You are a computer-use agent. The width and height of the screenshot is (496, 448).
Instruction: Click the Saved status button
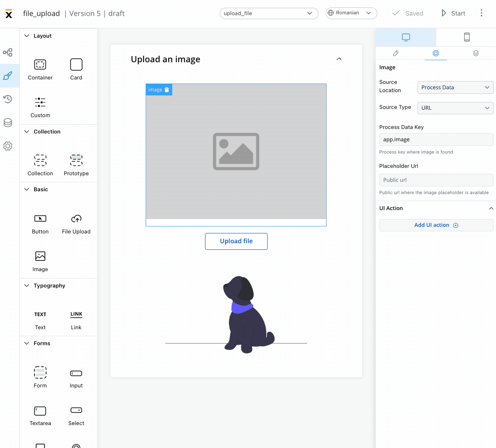pos(408,13)
